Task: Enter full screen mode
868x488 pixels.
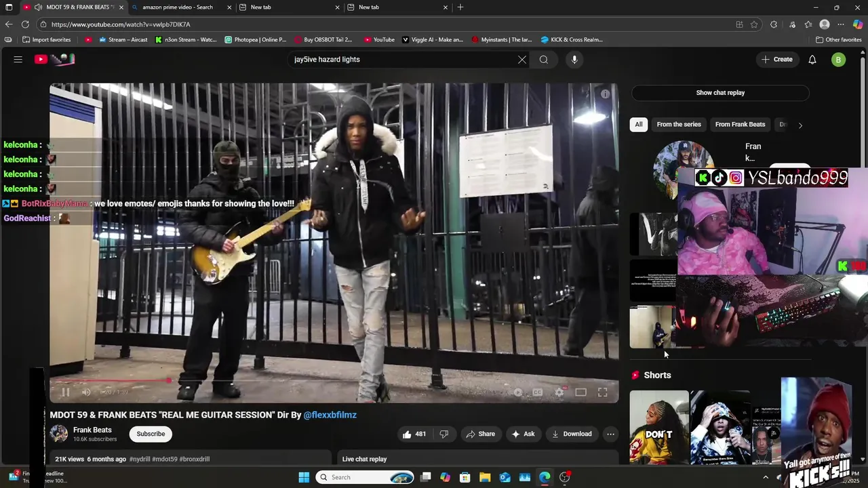Action: (602, 392)
